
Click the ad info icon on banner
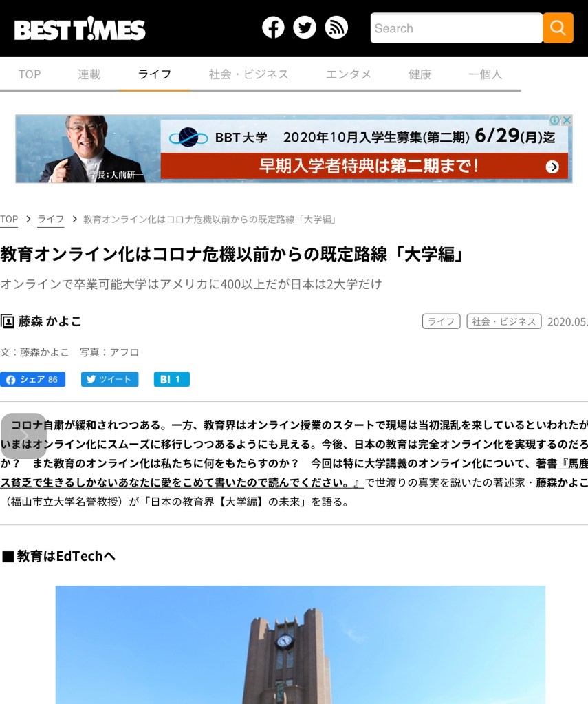click(554, 120)
